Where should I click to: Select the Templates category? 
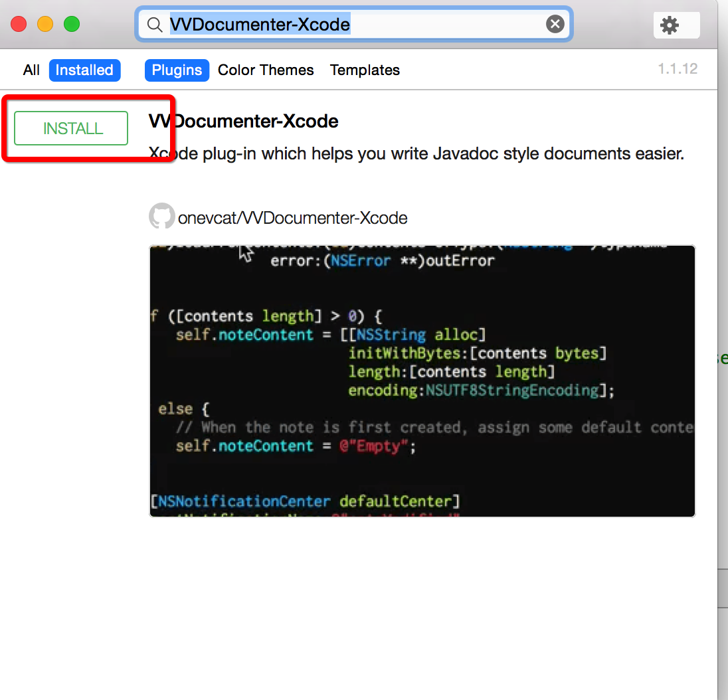coord(365,70)
